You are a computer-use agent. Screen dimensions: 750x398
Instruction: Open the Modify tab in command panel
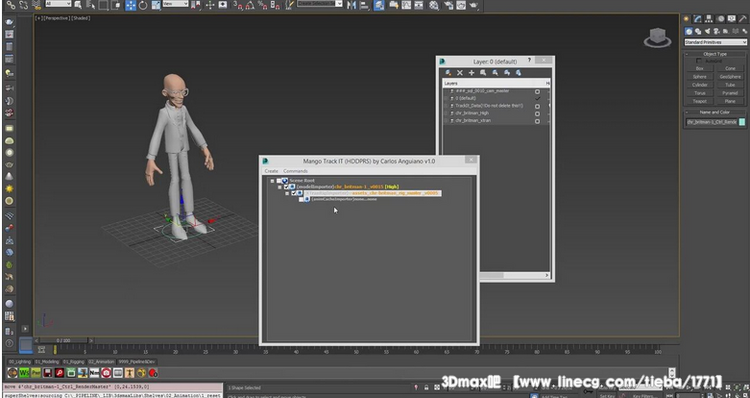click(x=698, y=19)
